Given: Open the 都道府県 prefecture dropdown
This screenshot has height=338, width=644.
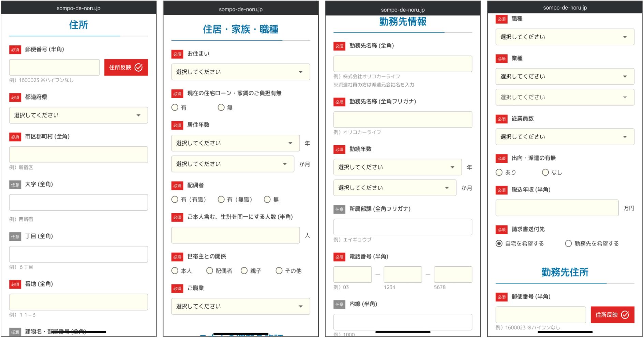Looking at the screenshot, I should [78, 115].
